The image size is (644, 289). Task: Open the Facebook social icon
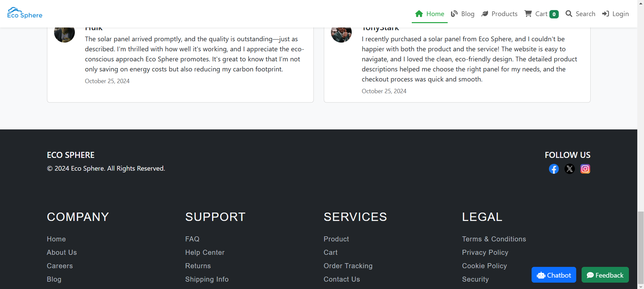click(x=554, y=169)
